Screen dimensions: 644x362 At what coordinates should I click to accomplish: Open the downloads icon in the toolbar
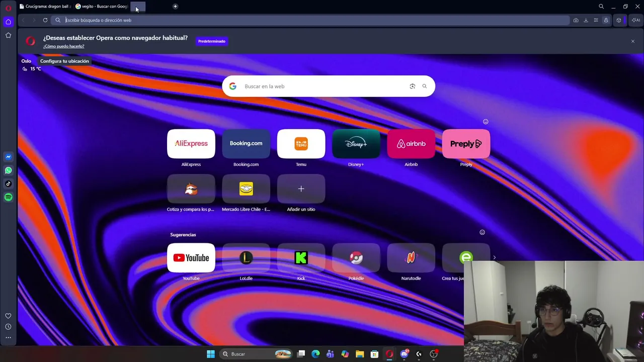[586, 20]
